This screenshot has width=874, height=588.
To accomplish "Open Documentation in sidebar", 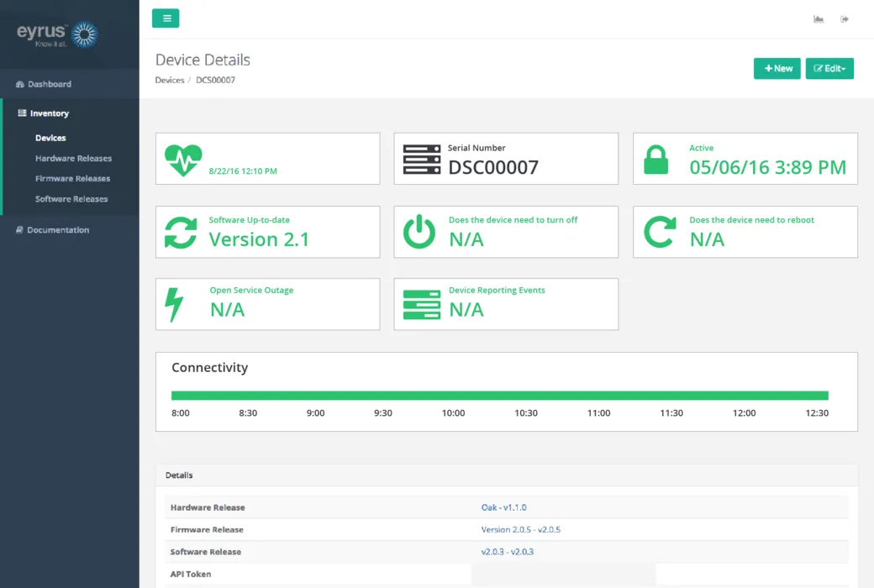I will pyautogui.click(x=70, y=229).
